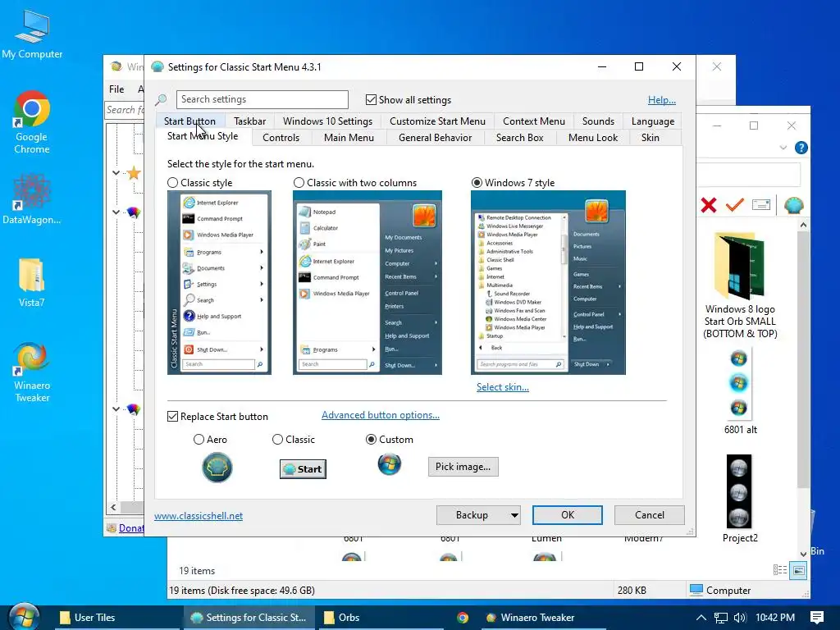The width and height of the screenshot is (840, 630).
Task: Click the volume speaker tray icon
Action: [x=740, y=618]
